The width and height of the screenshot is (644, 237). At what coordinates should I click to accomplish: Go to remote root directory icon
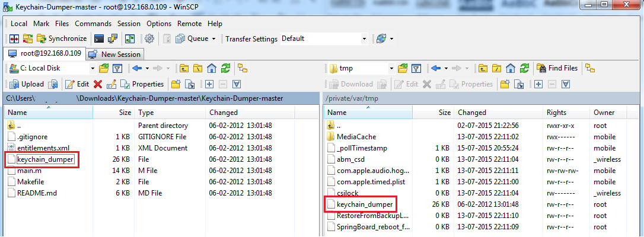497,68
